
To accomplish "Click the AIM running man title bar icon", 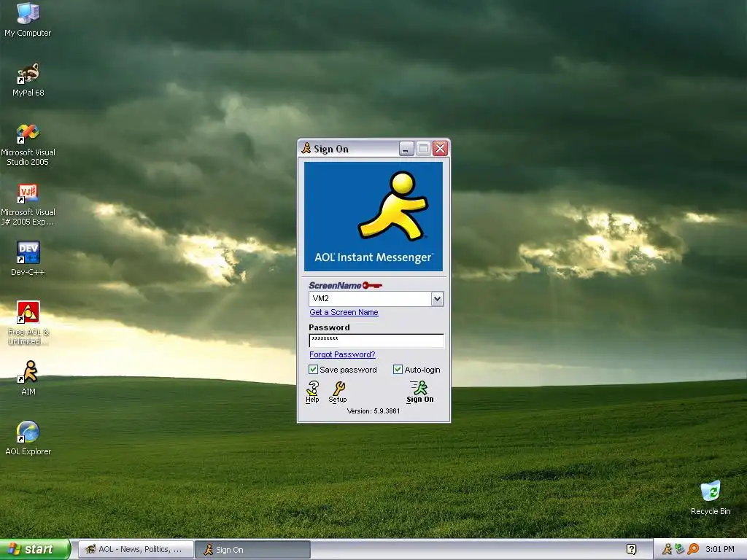I will [306, 149].
